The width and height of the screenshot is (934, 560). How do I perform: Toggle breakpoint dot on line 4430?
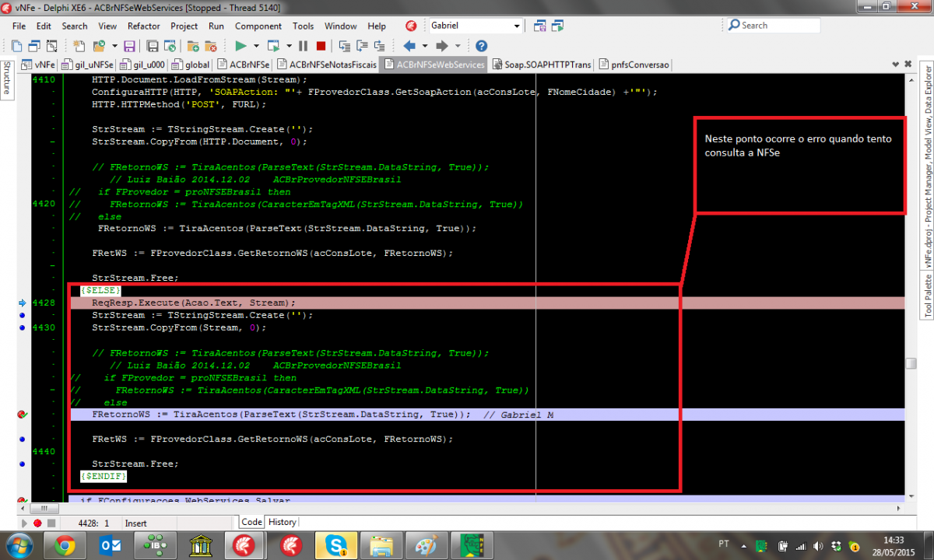coord(22,327)
